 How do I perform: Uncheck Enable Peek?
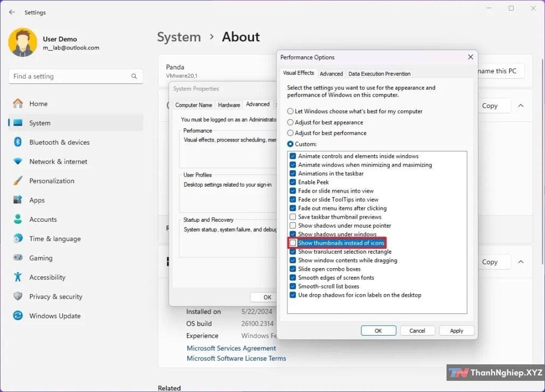click(x=293, y=182)
